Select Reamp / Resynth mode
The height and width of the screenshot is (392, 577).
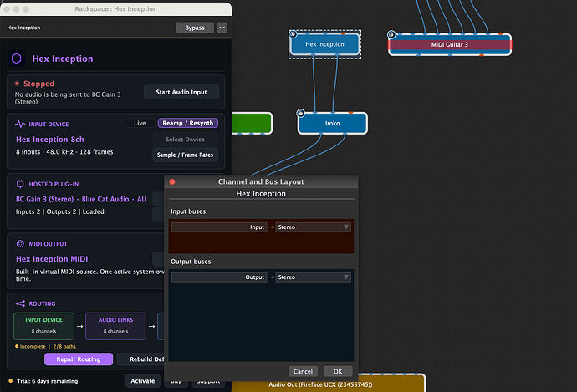[188, 123]
